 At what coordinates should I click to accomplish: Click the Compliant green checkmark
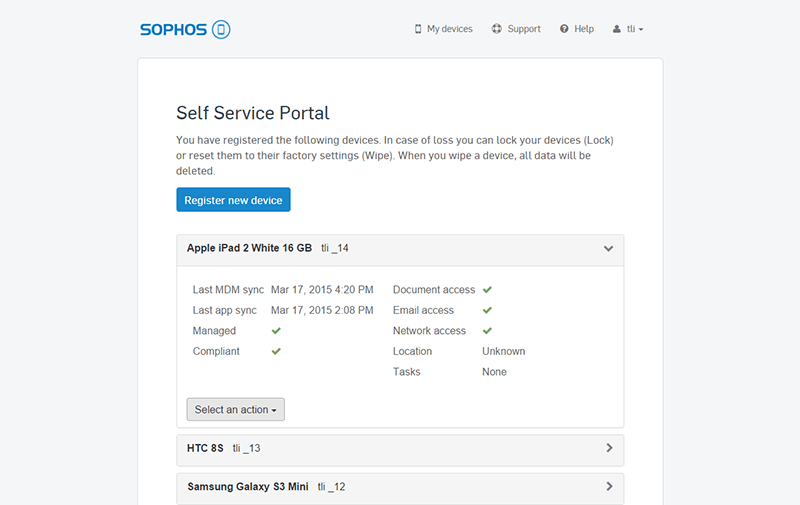coord(276,351)
